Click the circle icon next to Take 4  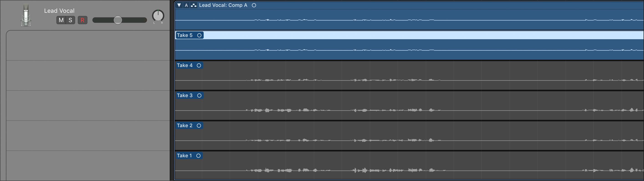199,65
